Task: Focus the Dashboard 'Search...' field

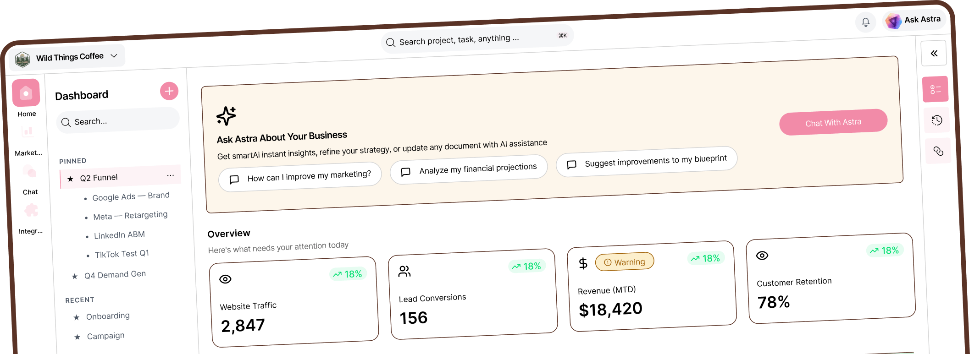Action: [x=118, y=120]
